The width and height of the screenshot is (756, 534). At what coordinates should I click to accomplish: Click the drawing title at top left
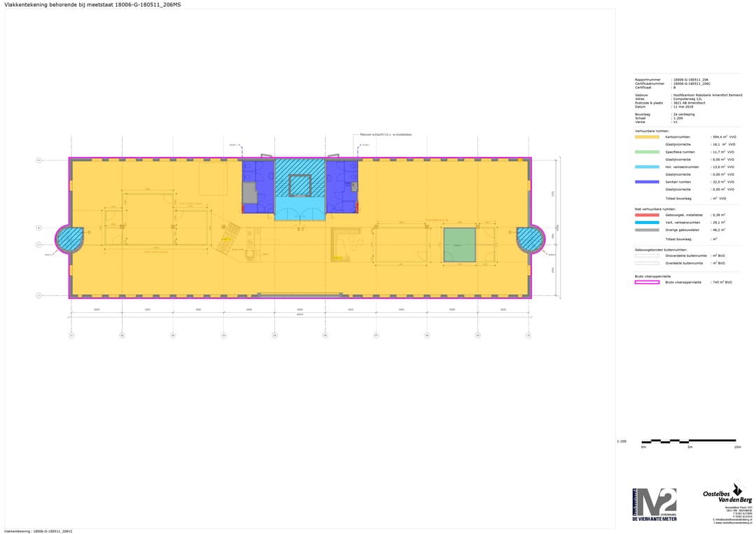[x=83, y=4]
